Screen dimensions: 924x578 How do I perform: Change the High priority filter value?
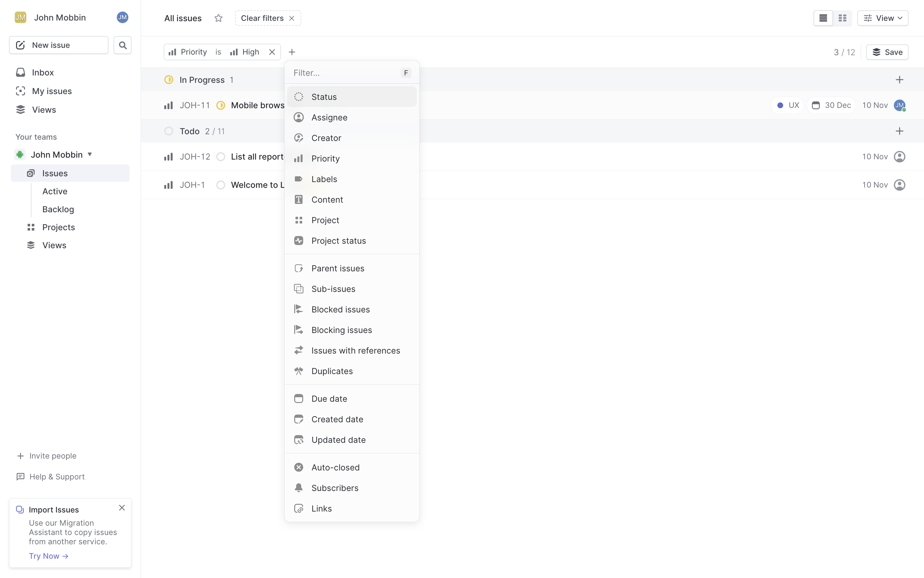(245, 52)
